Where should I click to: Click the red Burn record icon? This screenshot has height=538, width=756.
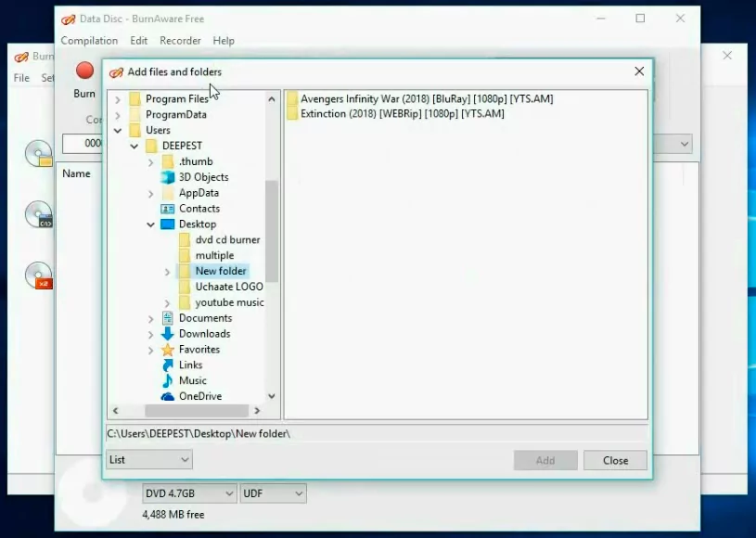84,70
